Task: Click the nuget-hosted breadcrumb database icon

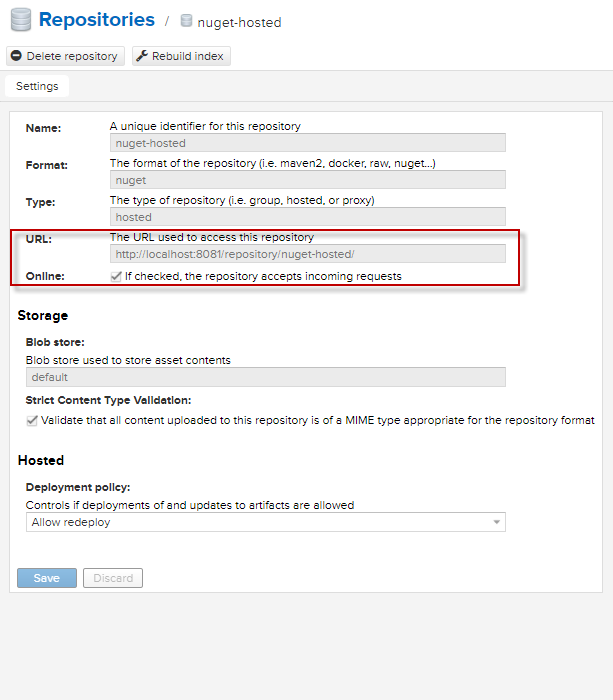Action: (186, 21)
